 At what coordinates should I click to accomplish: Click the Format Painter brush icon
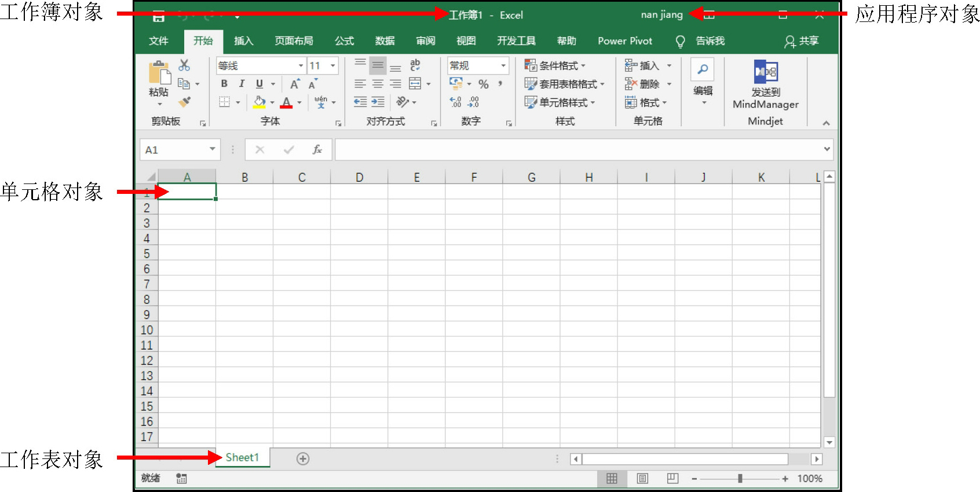185,102
